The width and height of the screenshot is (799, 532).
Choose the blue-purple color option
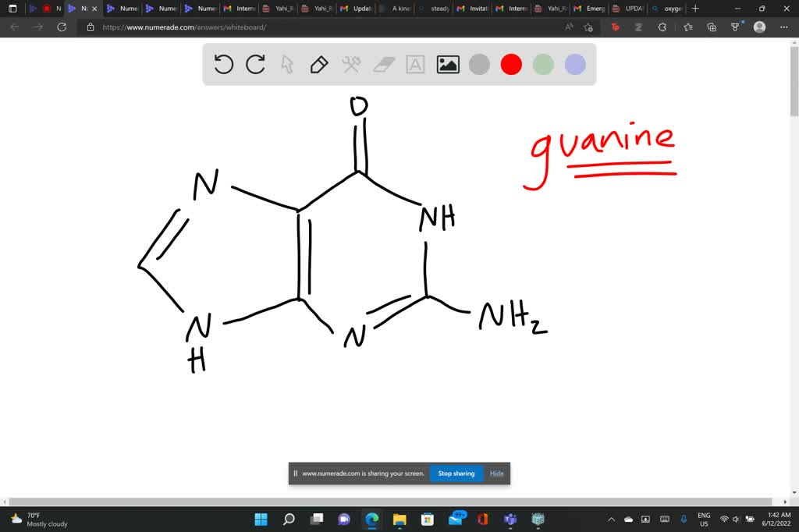574,65
